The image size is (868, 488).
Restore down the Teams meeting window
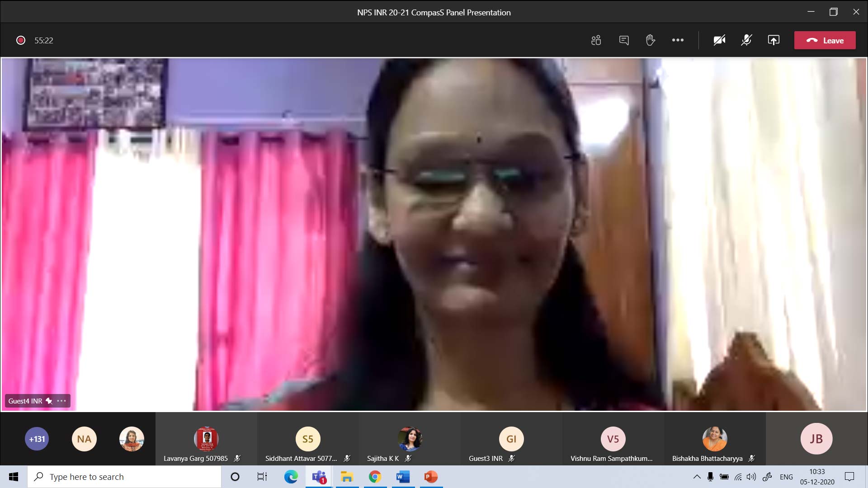(834, 12)
